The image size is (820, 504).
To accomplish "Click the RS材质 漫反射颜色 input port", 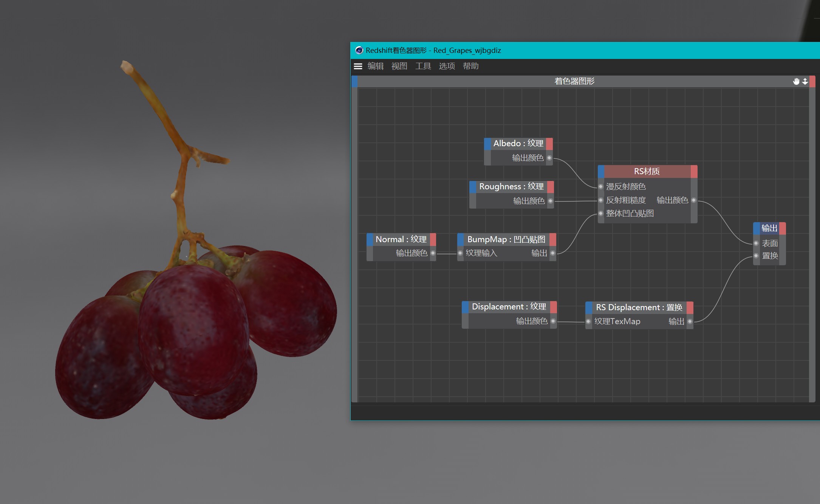I will point(601,187).
